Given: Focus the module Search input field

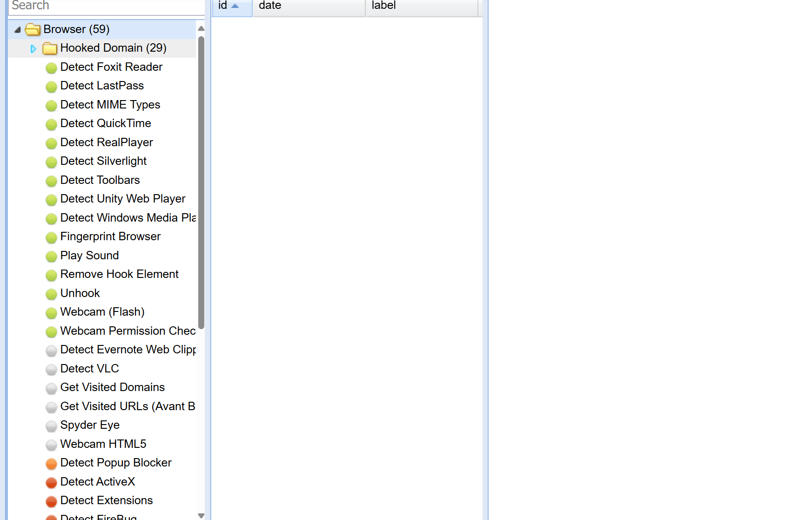Looking at the screenshot, I should 107,7.
